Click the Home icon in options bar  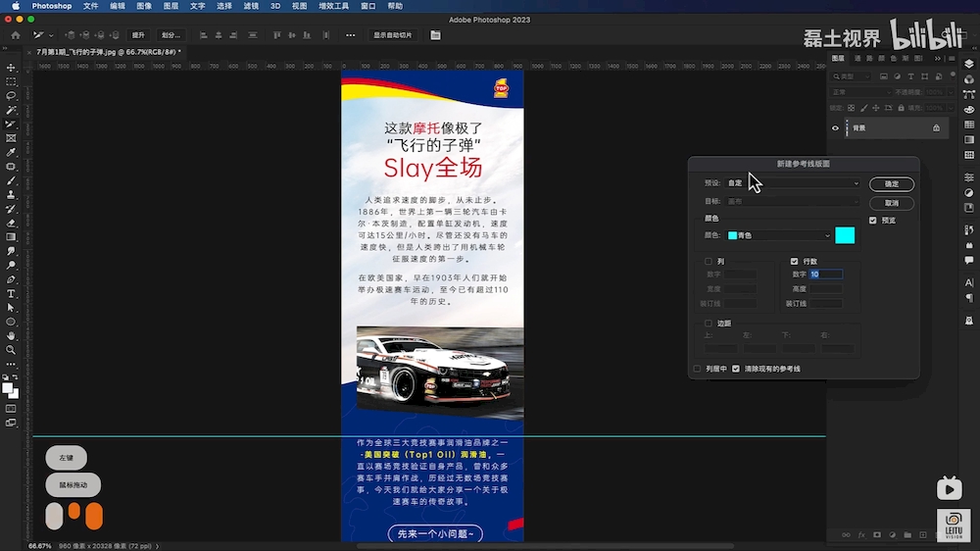coord(16,35)
